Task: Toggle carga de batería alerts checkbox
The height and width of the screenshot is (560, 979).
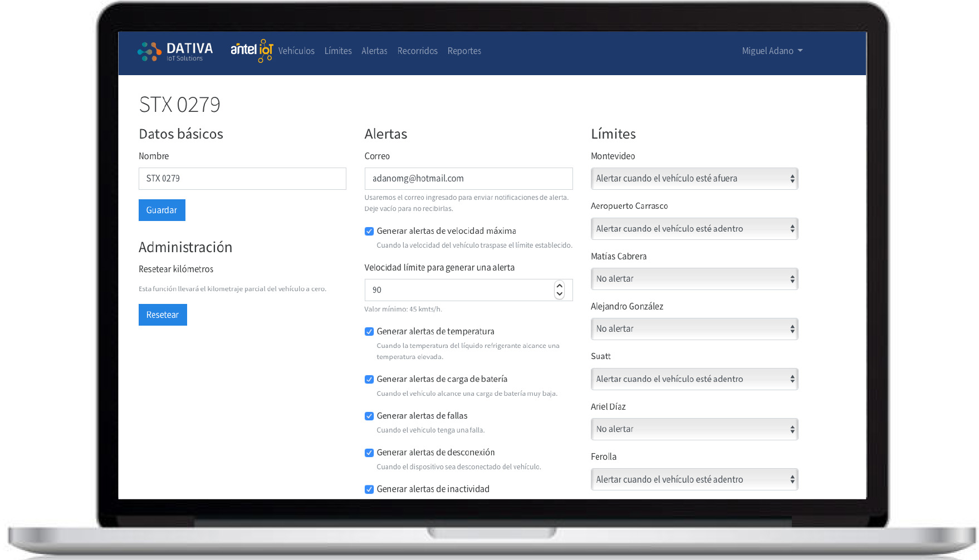Action: click(x=369, y=379)
